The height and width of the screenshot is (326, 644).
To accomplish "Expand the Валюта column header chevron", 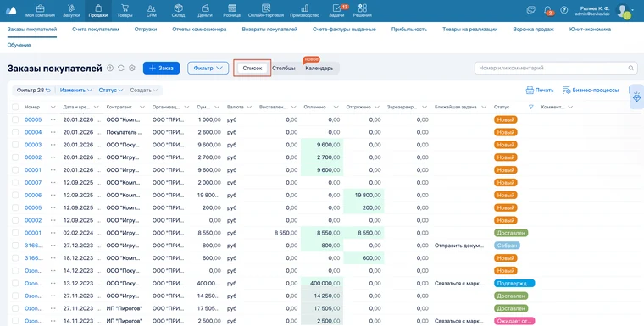I will (249, 108).
